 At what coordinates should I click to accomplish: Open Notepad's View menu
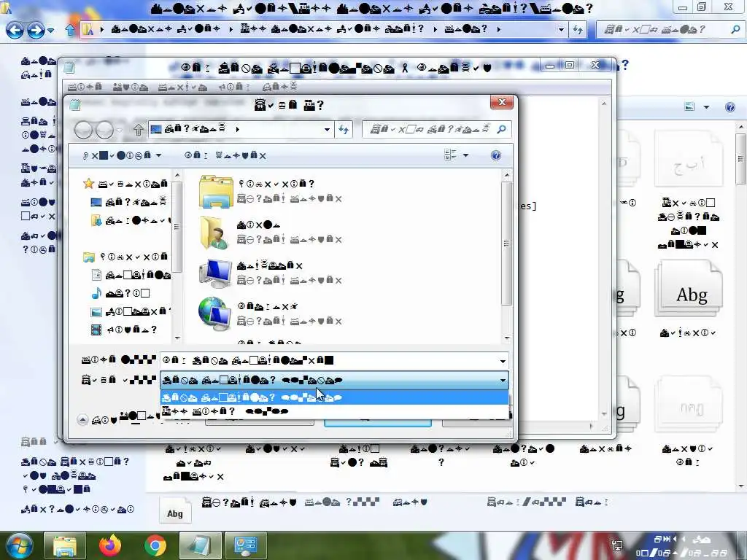[234, 87]
